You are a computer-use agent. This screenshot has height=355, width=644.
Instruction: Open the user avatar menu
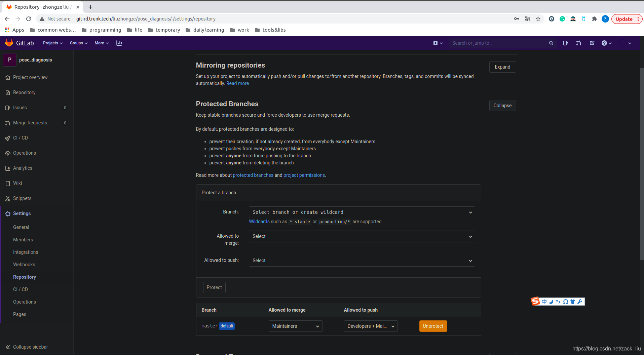point(626,43)
